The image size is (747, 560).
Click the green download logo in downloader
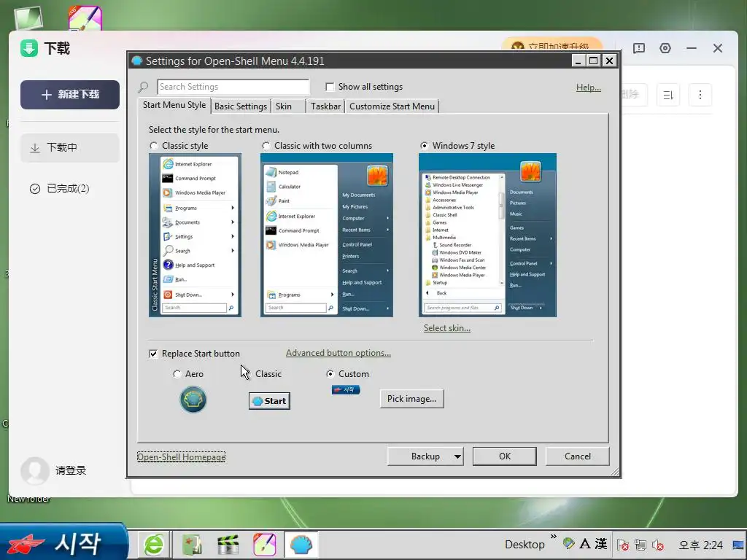pyautogui.click(x=29, y=48)
